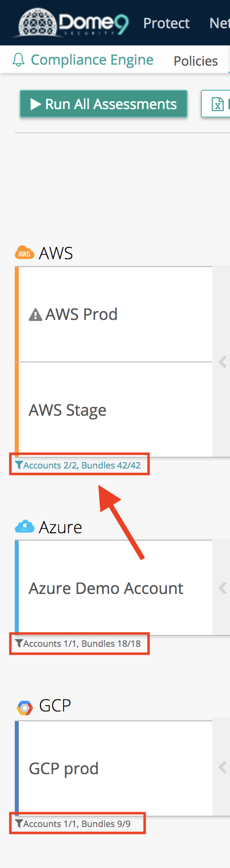Click the Azure cloud icon
This screenshot has height=868, width=230.
coord(24,527)
